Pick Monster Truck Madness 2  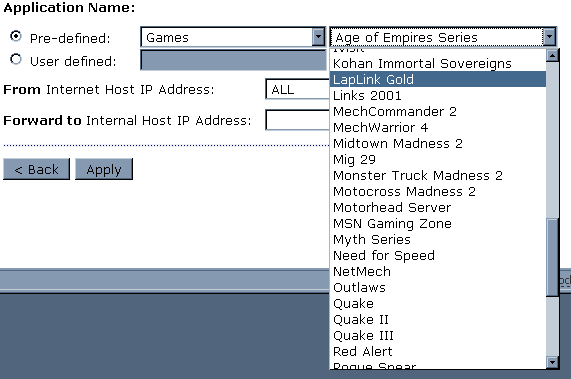(437, 175)
